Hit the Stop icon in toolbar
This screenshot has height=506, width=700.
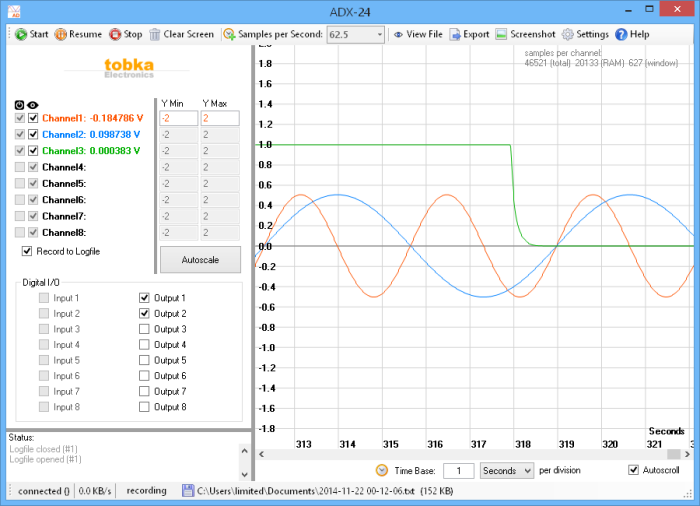pyautogui.click(x=115, y=34)
